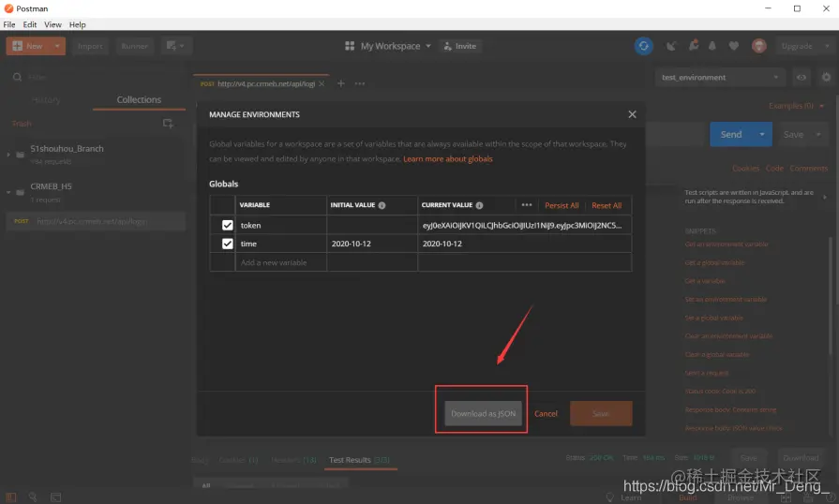Image resolution: width=839 pixels, height=504 pixels.
Task: Open the Send button dropdown arrow
Action: click(762, 134)
